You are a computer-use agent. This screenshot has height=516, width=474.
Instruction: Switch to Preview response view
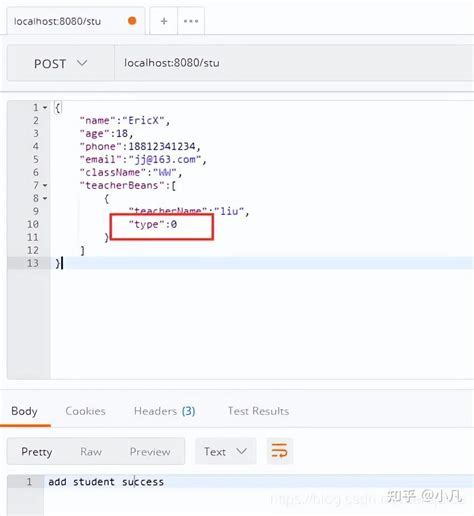click(150, 452)
